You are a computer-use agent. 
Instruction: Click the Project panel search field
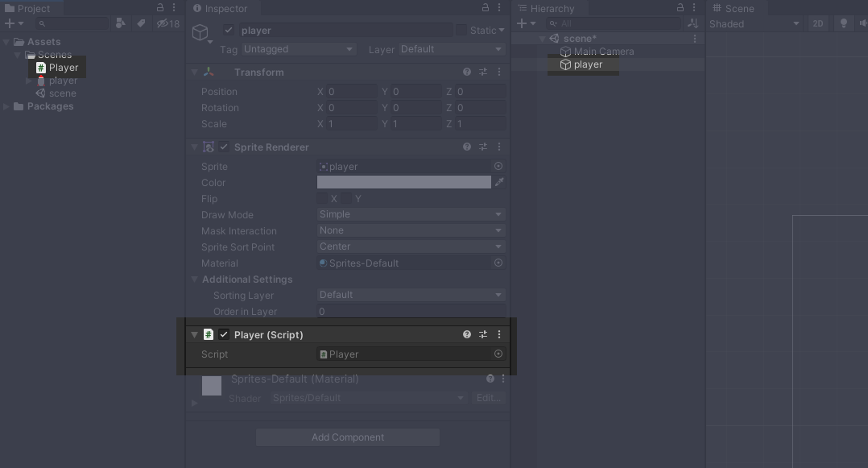72,23
